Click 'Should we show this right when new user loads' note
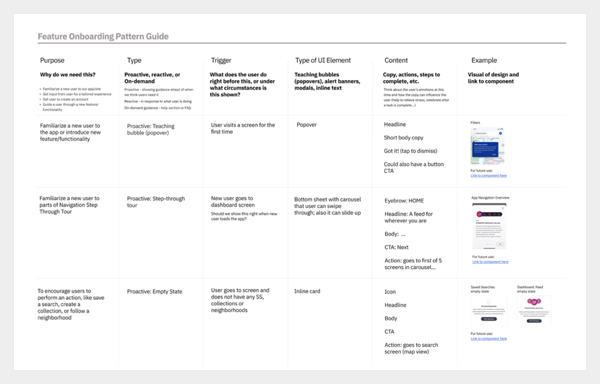Image resolution: width=600 pixels, height=384 pixels. 244,216
